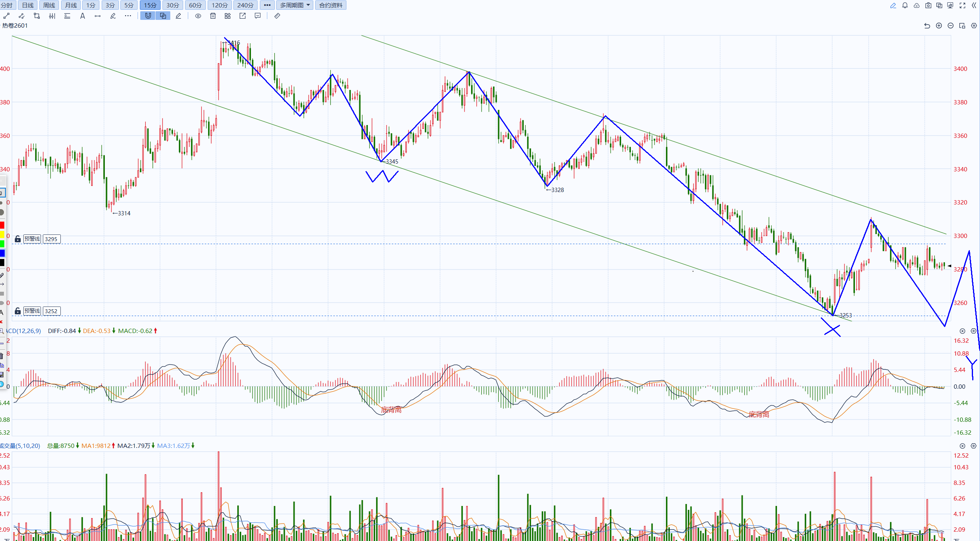Open the price alert bell icon

point(905,5)
